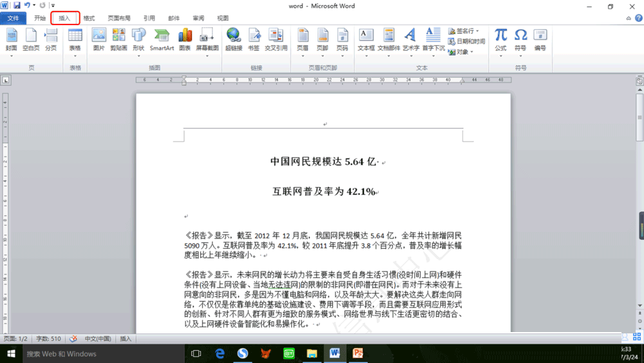Viewport: 644px width, 363px height.
Task: Insert a page break (分页)
Action: 51,40
